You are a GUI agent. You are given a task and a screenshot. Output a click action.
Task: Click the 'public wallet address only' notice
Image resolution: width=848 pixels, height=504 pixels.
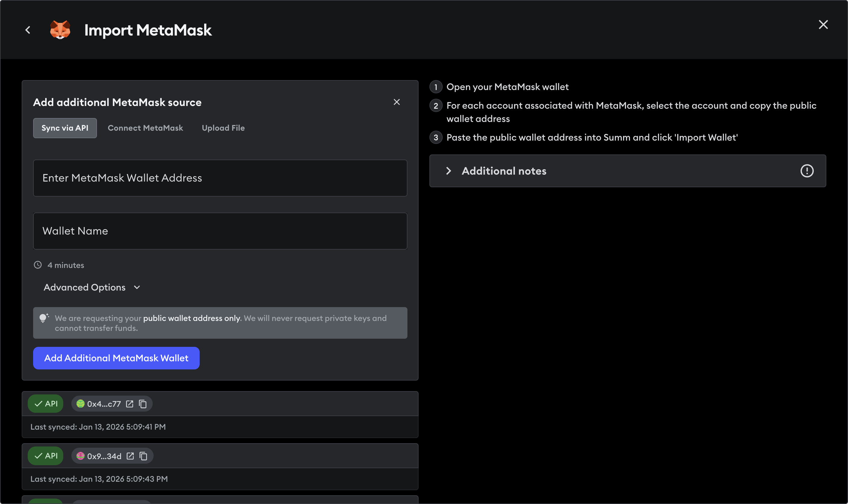coord(192,318)
